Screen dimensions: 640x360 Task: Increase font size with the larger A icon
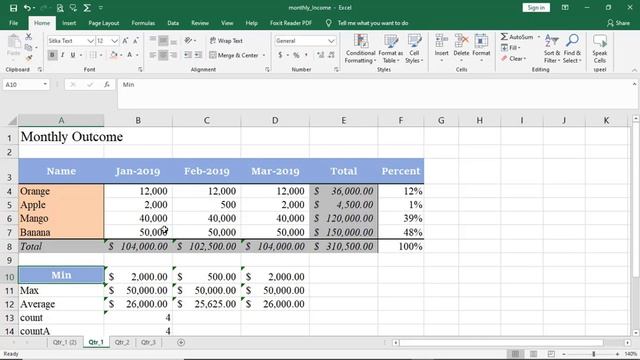pyautogui.click(x=125, y=41)
